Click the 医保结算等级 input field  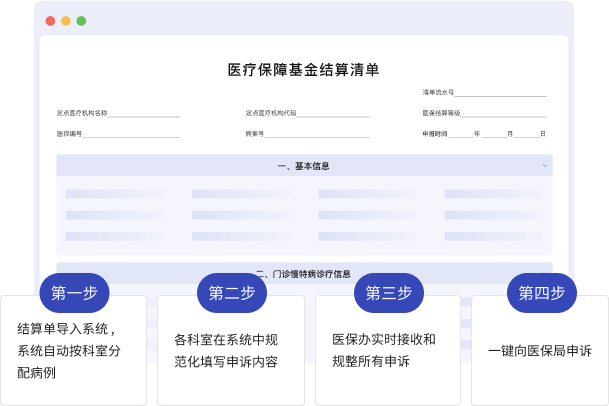click(504, 114)
